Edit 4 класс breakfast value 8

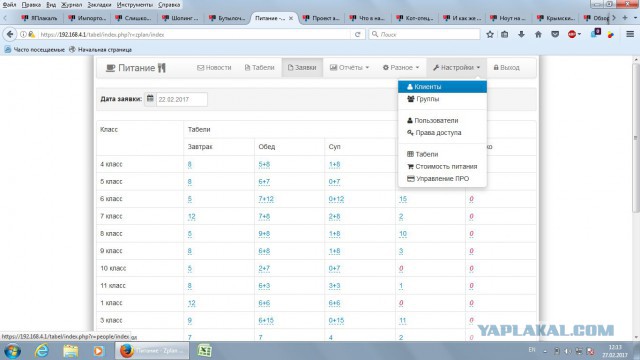point(189,164)
